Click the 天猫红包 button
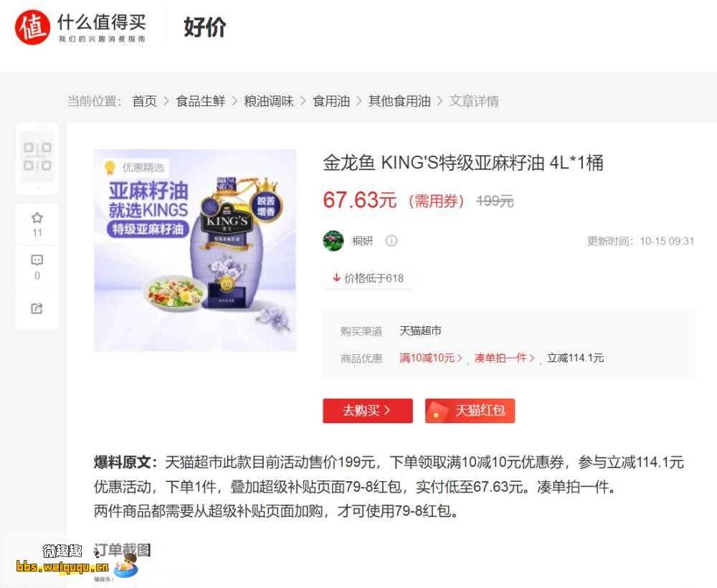Screen dimensions: 717x588 (470, 411)
